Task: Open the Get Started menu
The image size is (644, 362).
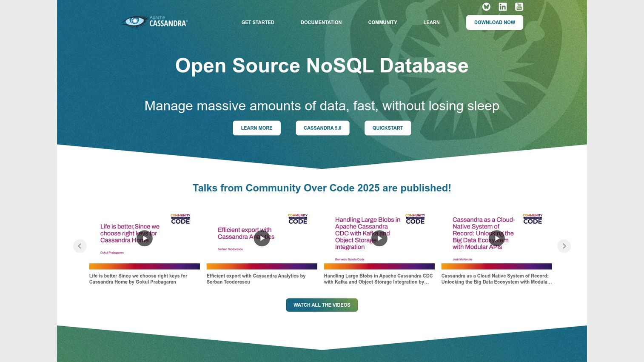Action: point(258,23)
